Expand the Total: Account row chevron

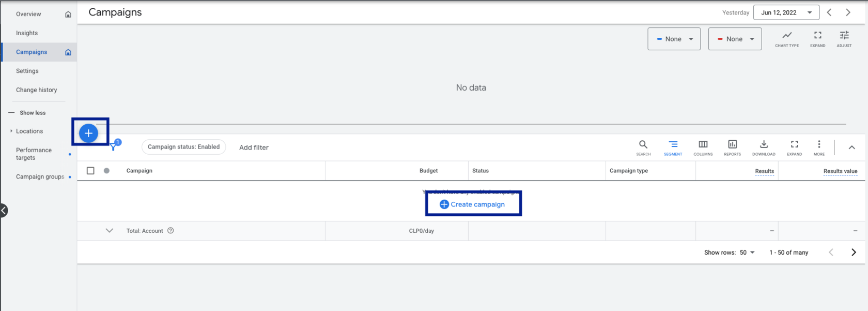109,231
